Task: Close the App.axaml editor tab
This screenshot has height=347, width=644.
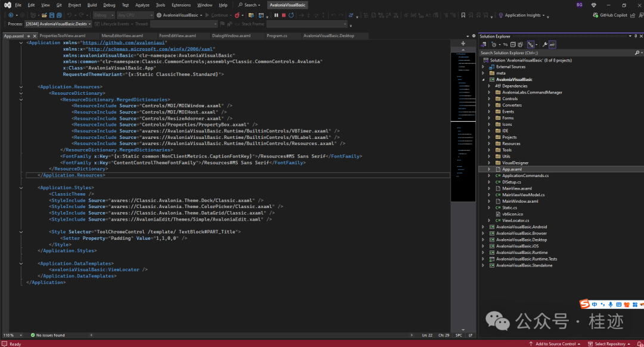Action: 35,36
